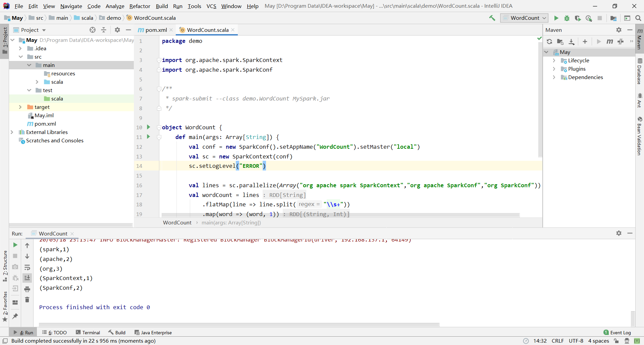The height and width of the screenshot is (345, 644).
Task: Open Search Everywhere magnifier icon
Action: pos(638,18)
